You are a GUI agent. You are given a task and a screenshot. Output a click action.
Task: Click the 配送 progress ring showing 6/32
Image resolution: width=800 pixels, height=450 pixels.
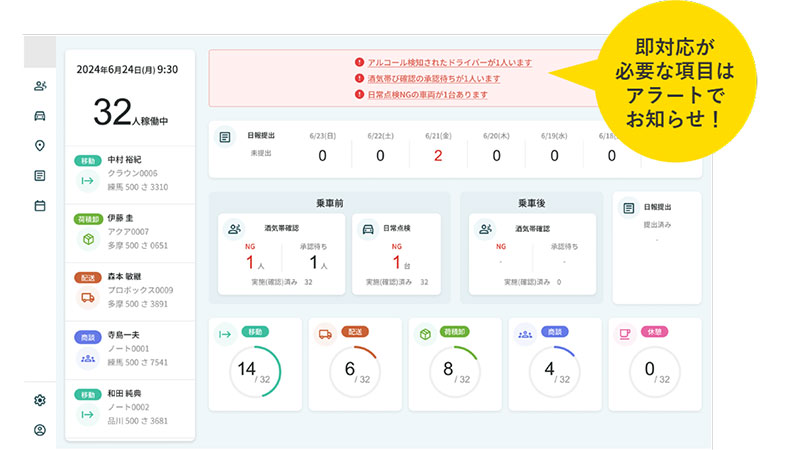(355, 371)
